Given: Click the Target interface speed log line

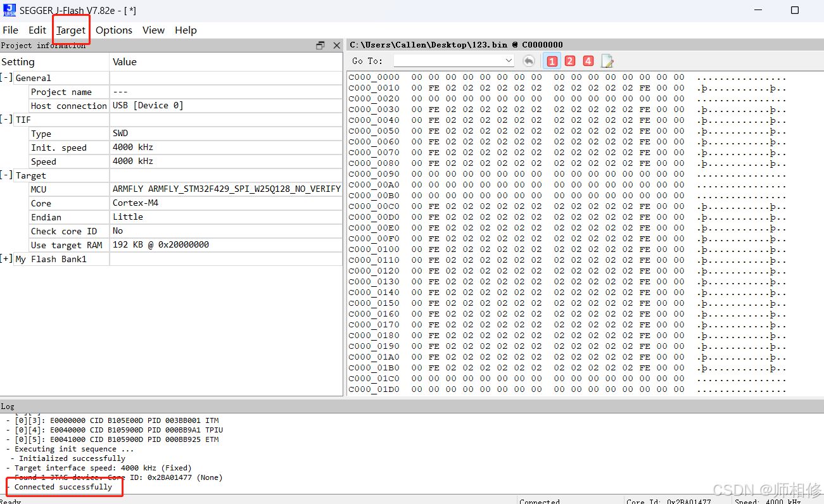Looking at the screenshot, I should 103,468.
